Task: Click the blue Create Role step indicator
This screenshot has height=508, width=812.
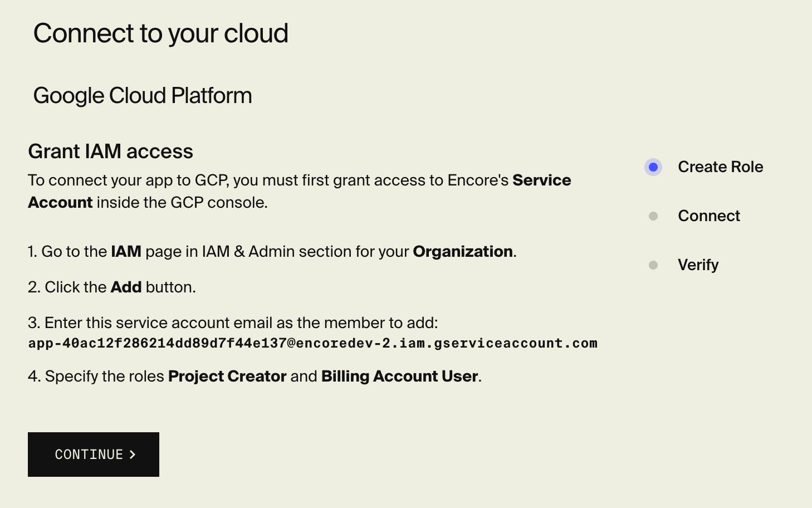Action: [x=653, y=167]
